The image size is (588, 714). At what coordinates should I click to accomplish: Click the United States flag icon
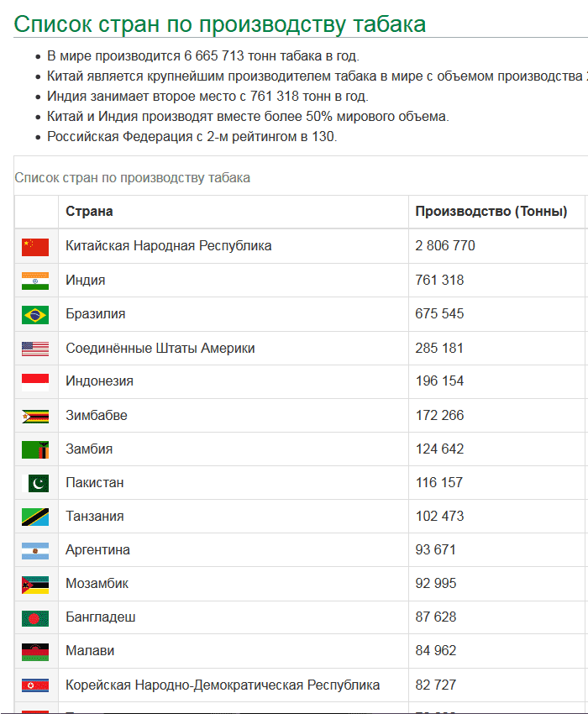35,349
